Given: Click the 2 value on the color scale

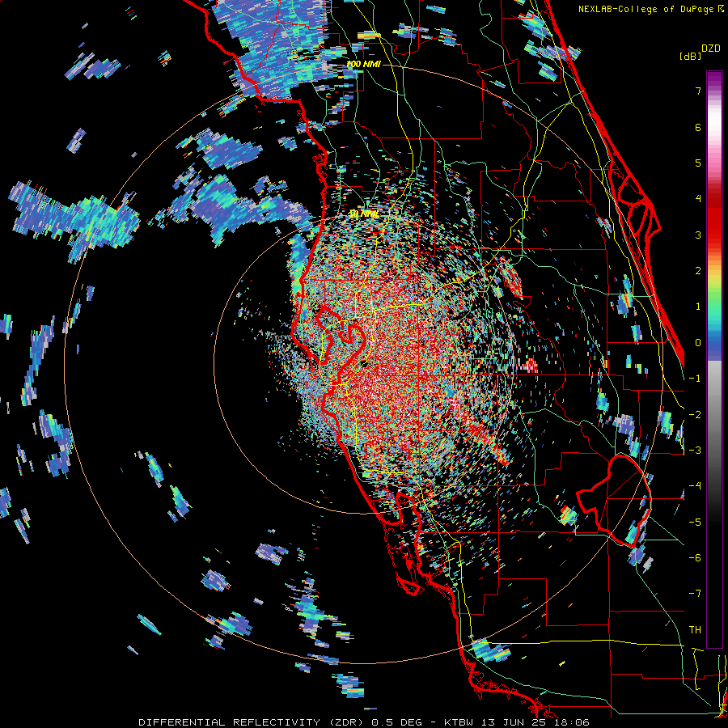Looking at the screenshot, I should (698, 271).
